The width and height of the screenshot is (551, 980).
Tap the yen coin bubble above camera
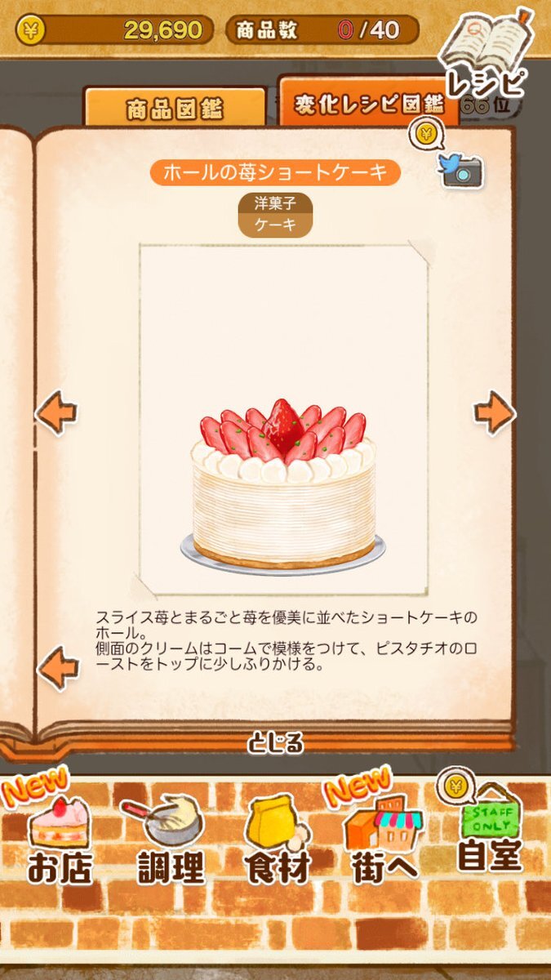(x=427, y=134)
